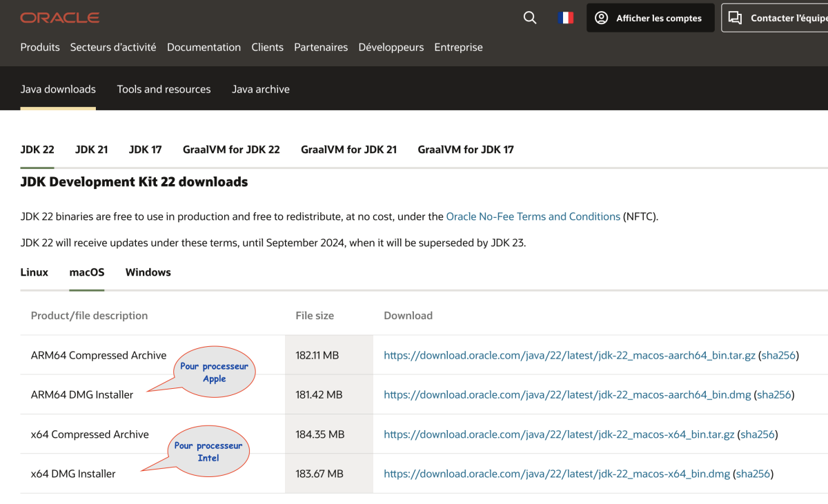Screen dimensions: 828x504
Task: Click the French flag country selector
Action: pos(566,18)
